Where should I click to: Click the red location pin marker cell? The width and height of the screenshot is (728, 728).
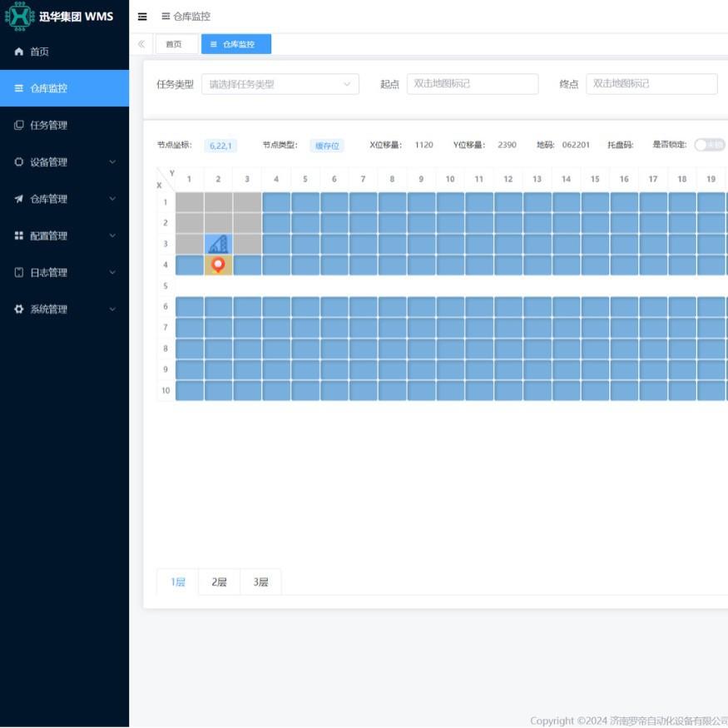pyautogui.click(x=218, y=265)
